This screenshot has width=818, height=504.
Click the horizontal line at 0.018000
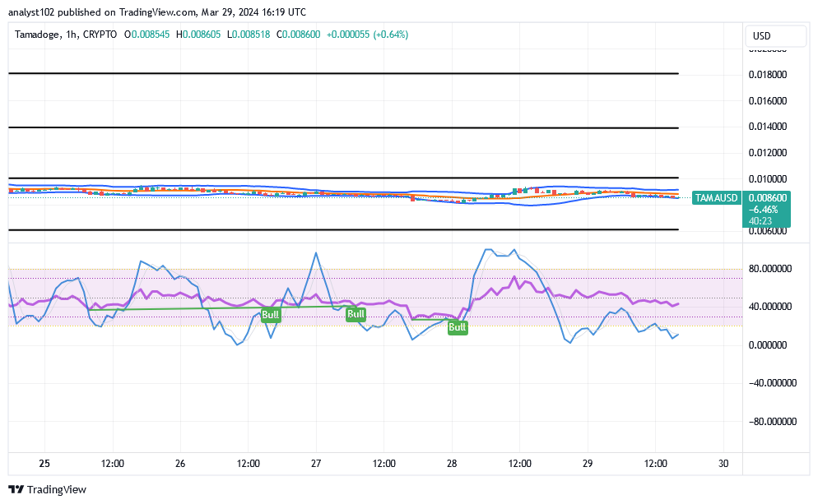tap(343, 73)
